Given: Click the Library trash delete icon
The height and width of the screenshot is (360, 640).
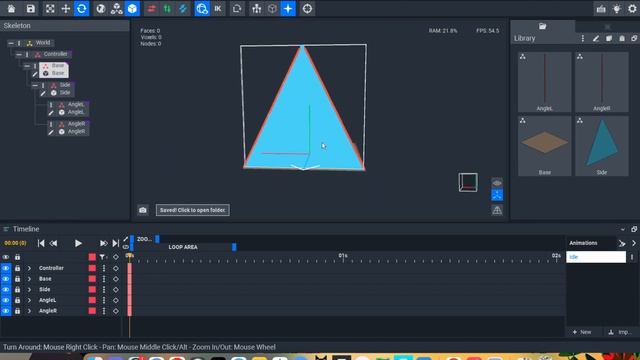Looking at the screenshot, I should point(622,38).
